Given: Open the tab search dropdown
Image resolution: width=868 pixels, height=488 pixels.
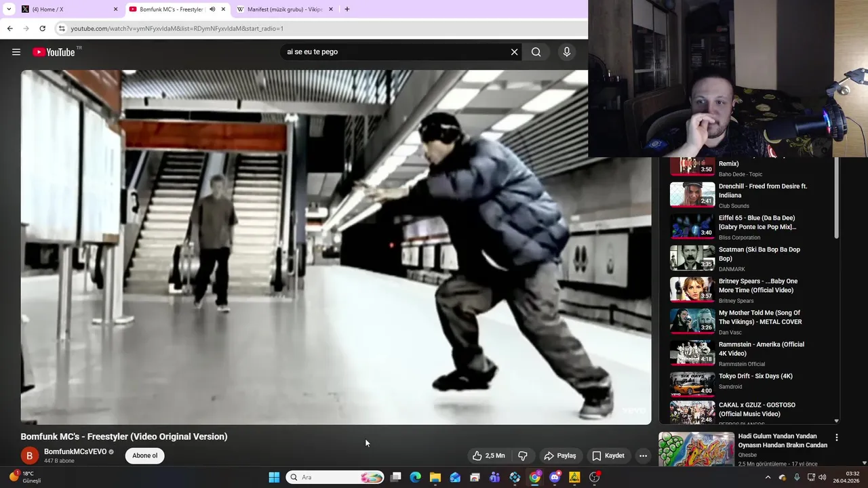Looking at the screenshot, I should click(x=9, y=9).
